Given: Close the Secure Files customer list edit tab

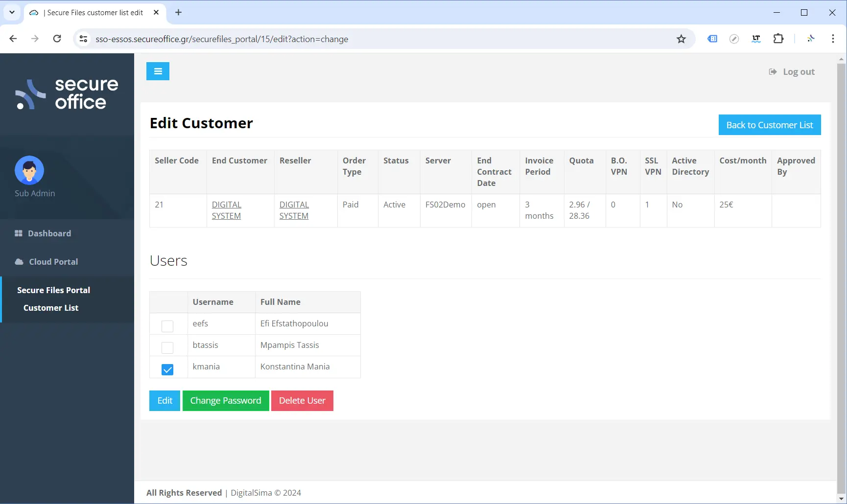Looking at the screenshot, I should tap(156, 13).
